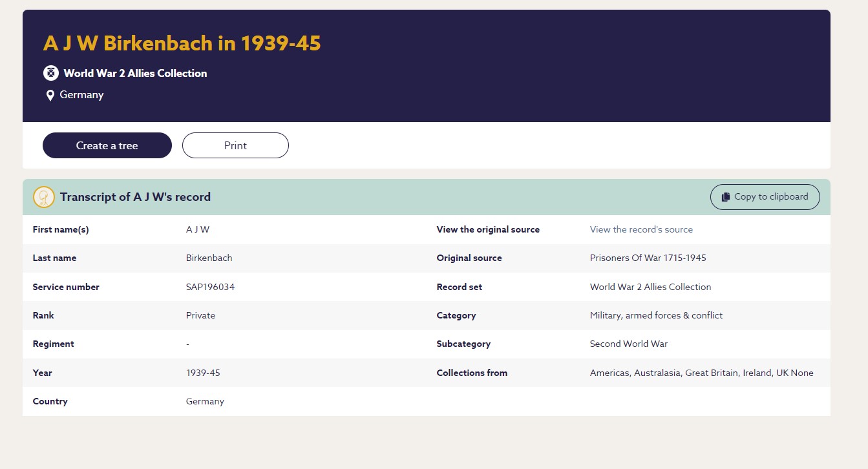Click Prisoners Of War 1715-1945 source value

(648, 258)
